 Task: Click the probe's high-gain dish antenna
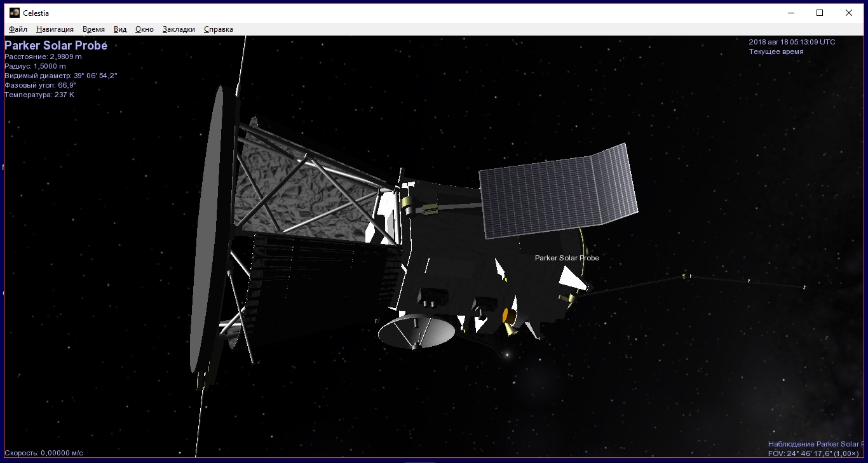(417, 331)
